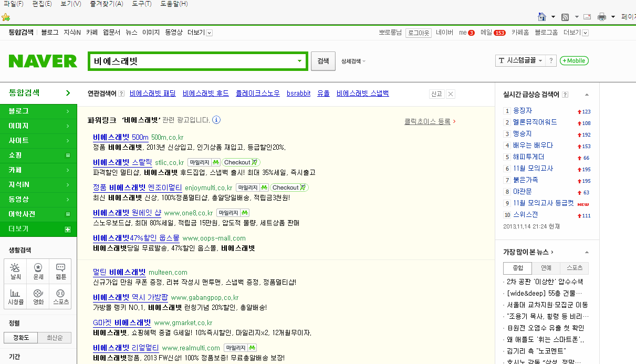The height and width of the screenshot is (364, 636).
Task: Click the Read Mail envelope icon
Action: [587, 17]
